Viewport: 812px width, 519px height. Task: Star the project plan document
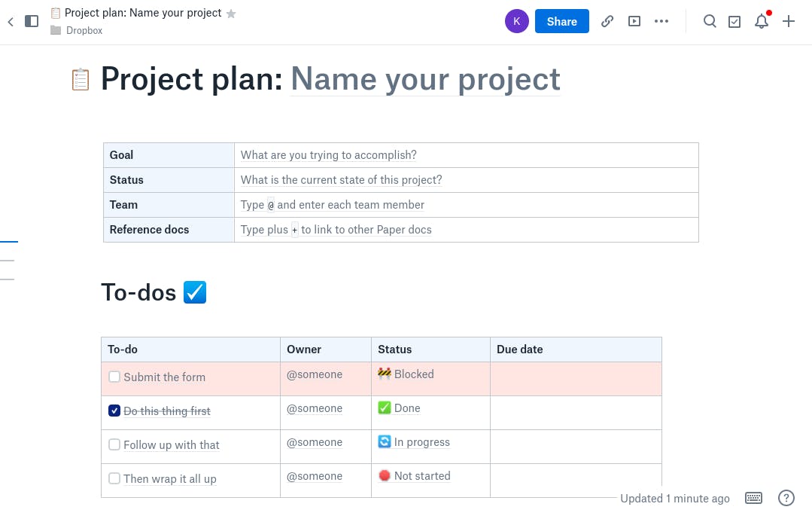click(x=230, y=13)
